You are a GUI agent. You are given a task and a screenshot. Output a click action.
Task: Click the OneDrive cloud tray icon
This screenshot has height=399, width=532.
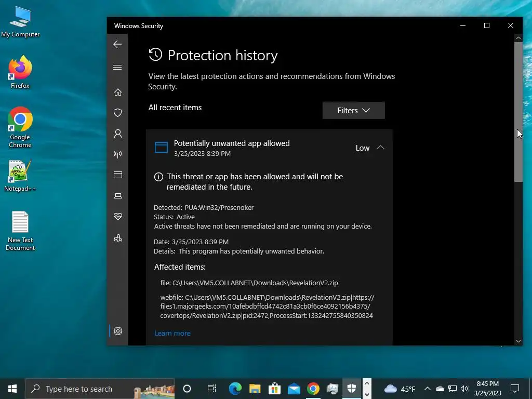(x=440, y=389)
